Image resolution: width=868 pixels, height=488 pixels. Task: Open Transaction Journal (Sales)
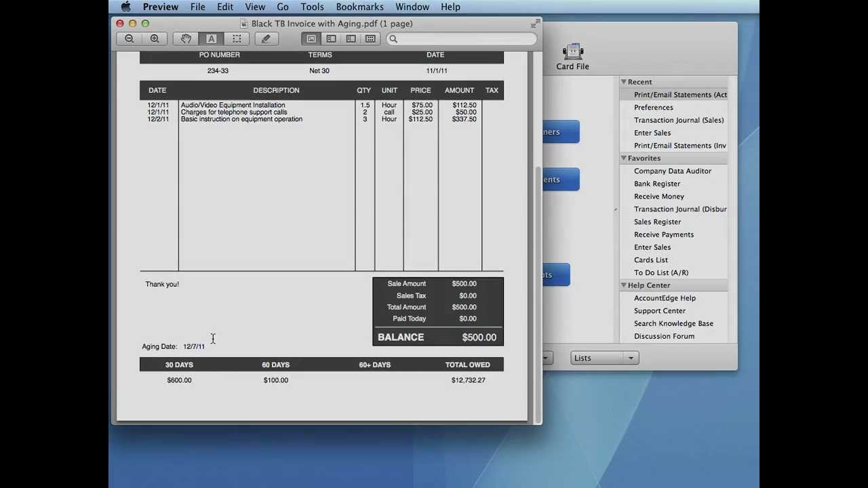click(679, 120)
